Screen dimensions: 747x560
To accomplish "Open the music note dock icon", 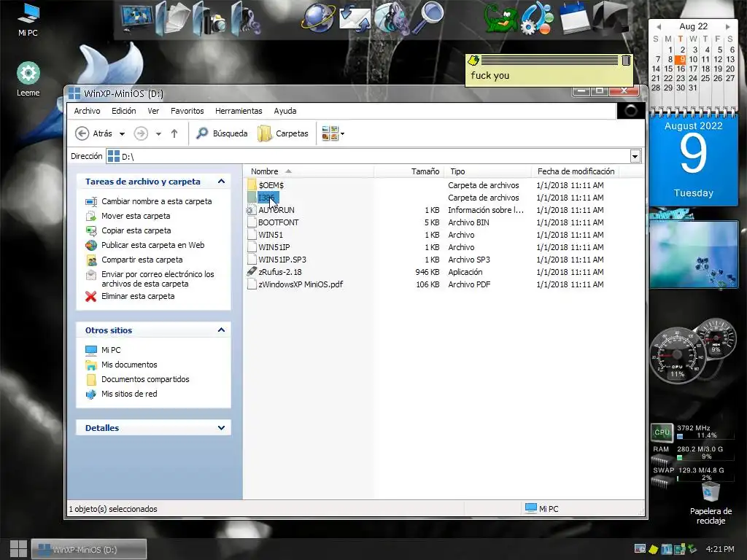I will [246, 20].
